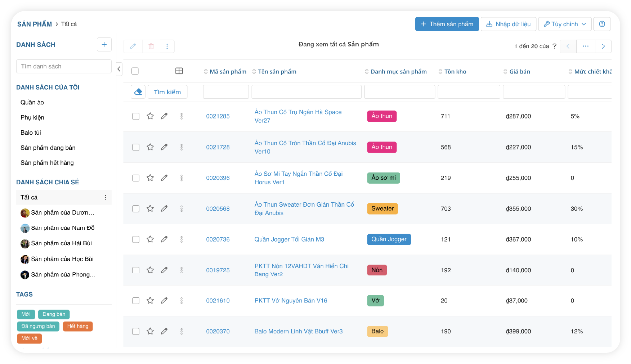This screenshot has height=364, width=631.
Task: Star the product 0021285 row
Action: 150,116
